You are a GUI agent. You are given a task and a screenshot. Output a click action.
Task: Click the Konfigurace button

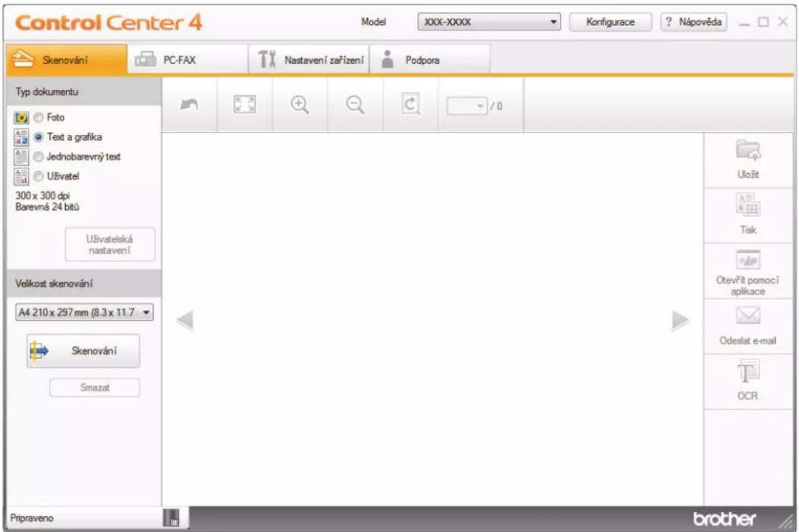(611, 22)
